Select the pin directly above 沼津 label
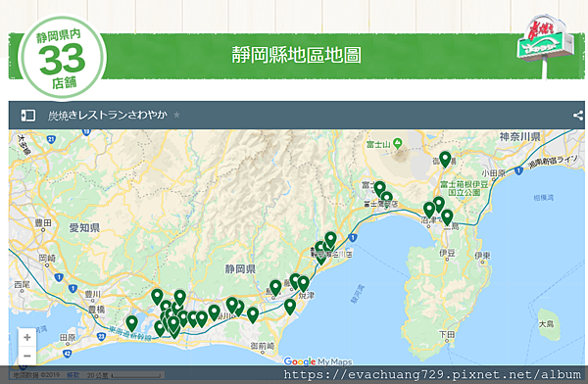The width and height of the screenshot is (588, 384). (429, 210)
